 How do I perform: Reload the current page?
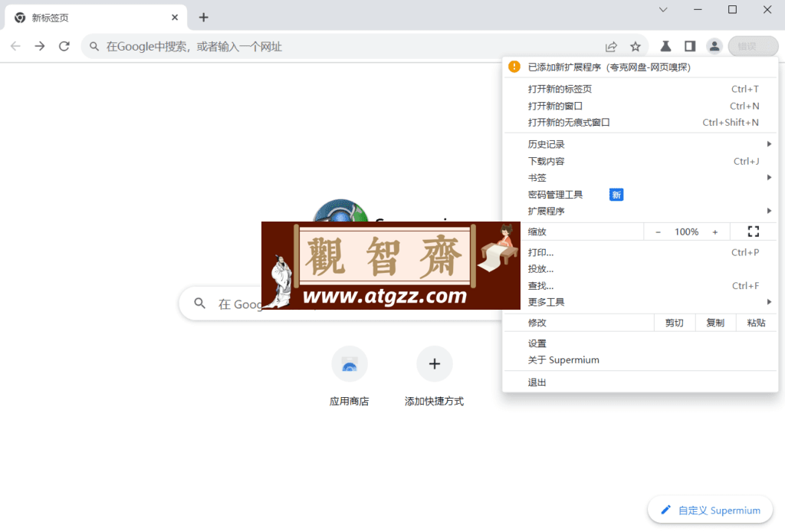click(x=64, y=47)
